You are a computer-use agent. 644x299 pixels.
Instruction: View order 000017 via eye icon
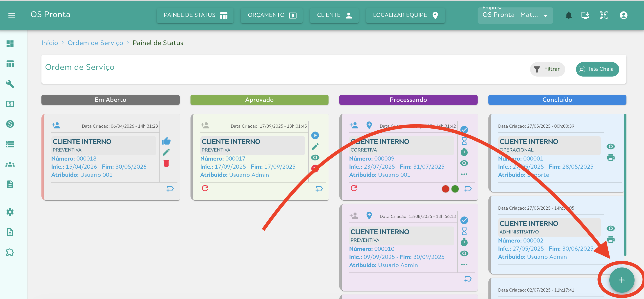pyautogui.click(x=315, y=158)
